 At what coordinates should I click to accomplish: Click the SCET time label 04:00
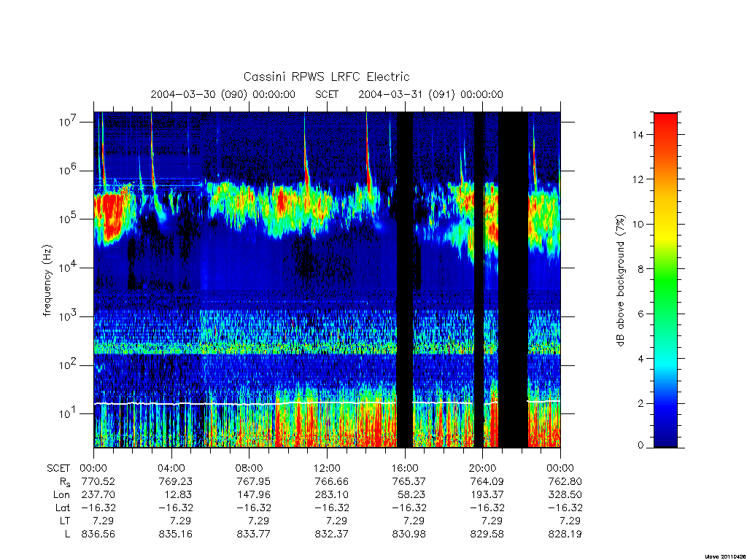pos(171,469)
